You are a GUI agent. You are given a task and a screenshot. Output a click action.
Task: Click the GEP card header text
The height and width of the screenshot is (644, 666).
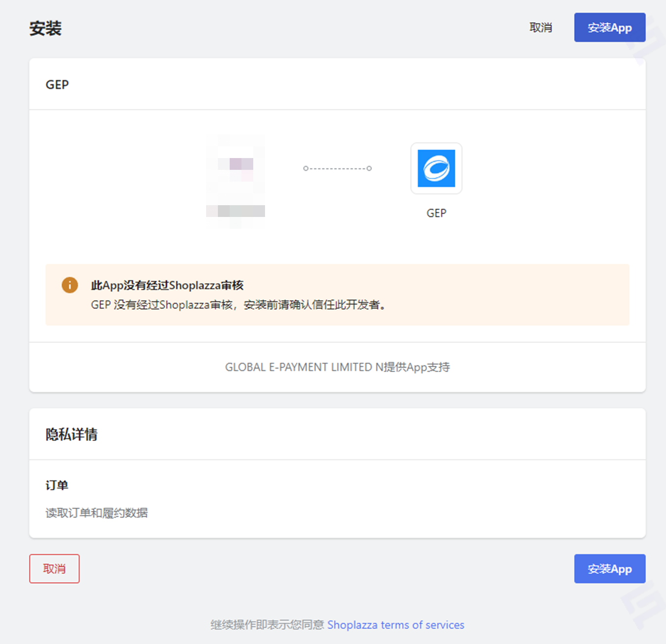click(57, 84)
